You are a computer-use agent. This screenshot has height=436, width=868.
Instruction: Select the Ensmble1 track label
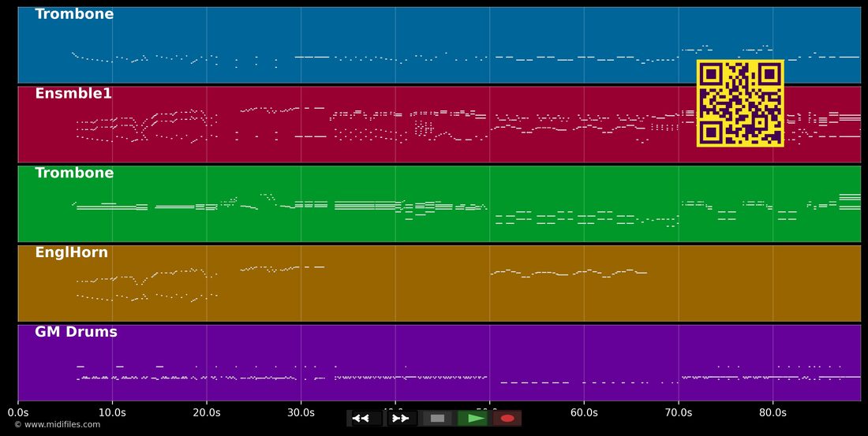click(73, 94)
